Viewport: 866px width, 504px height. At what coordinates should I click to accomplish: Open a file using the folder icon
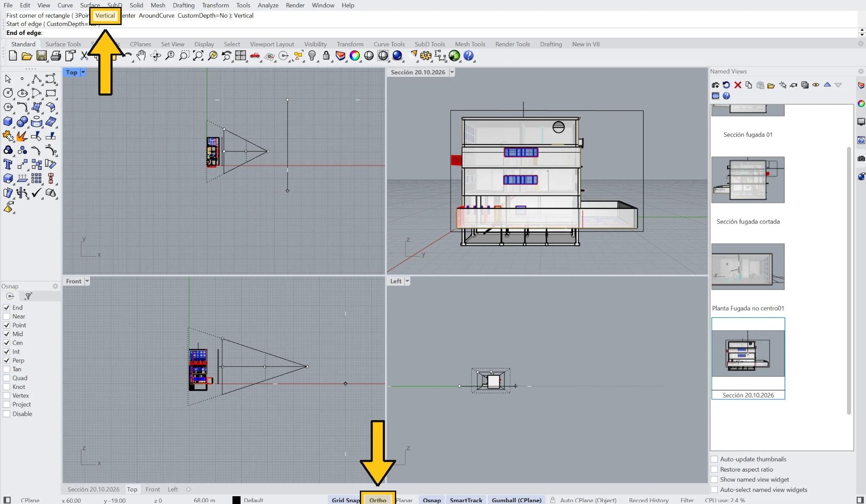[x=27, y=56]
